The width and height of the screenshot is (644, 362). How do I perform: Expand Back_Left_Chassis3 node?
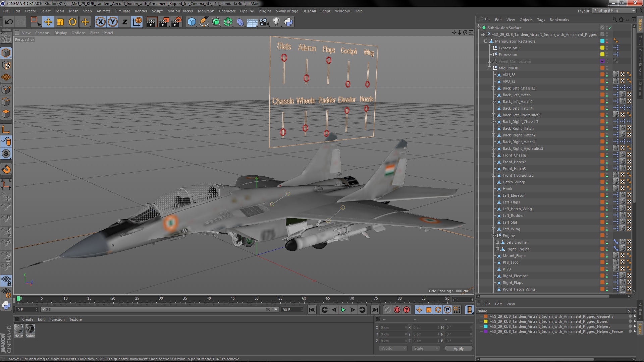pyautogui.click(x=493, y=88)
